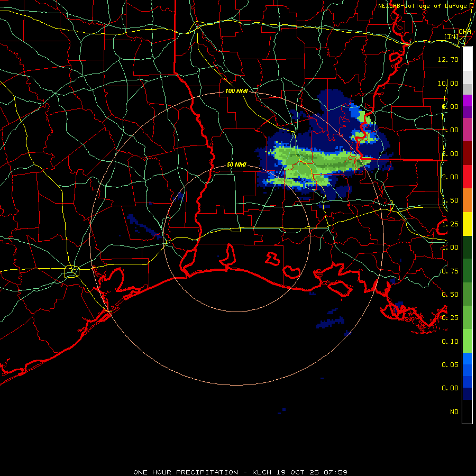This screenshot has width=476, height=476.
Task: Click the OHA product label
Action: pyautogui.click(x=465, y=31)
